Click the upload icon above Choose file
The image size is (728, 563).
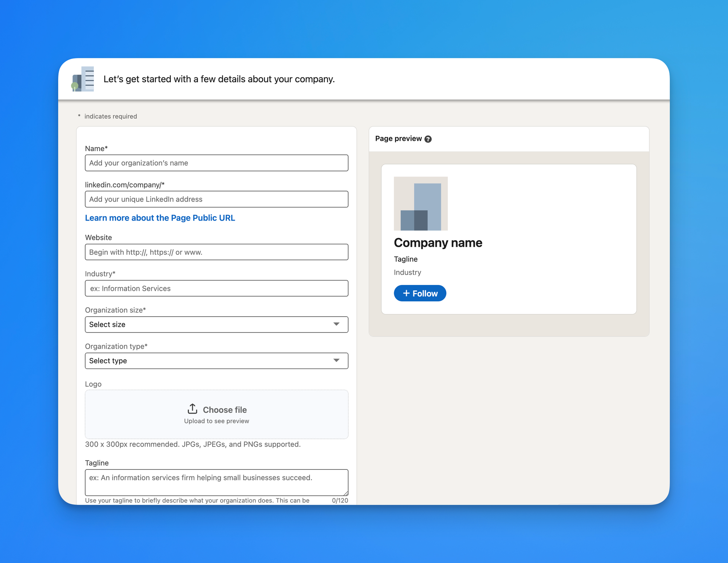coord(192,408)
